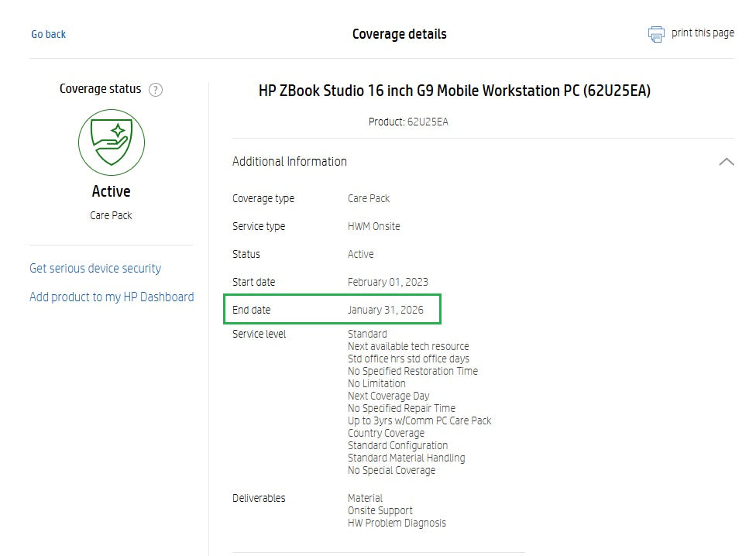Select the product title HP ZBook Studio heading
The height and width of the screenshot is (556, 756).
(x=455, y=91)
